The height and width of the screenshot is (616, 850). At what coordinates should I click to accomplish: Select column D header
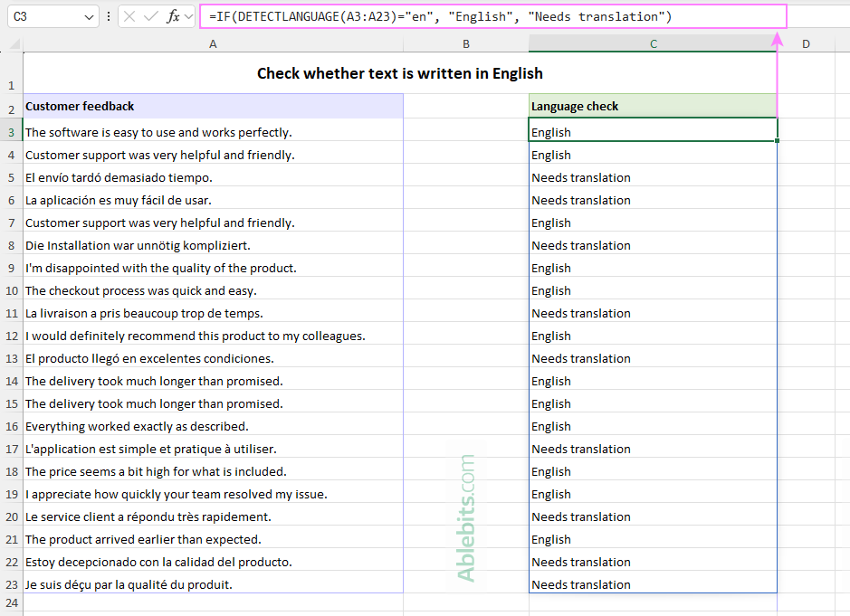806,44
